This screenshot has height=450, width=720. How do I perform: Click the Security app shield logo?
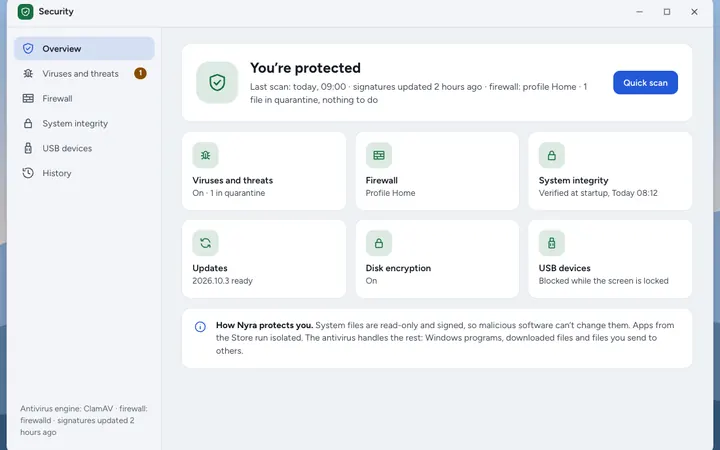[x=25, y=12]
